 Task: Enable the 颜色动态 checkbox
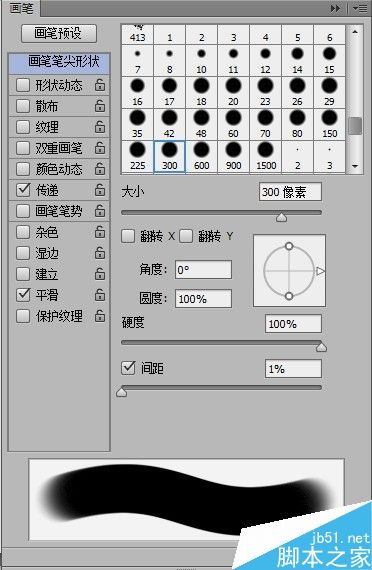coord(23,169)
